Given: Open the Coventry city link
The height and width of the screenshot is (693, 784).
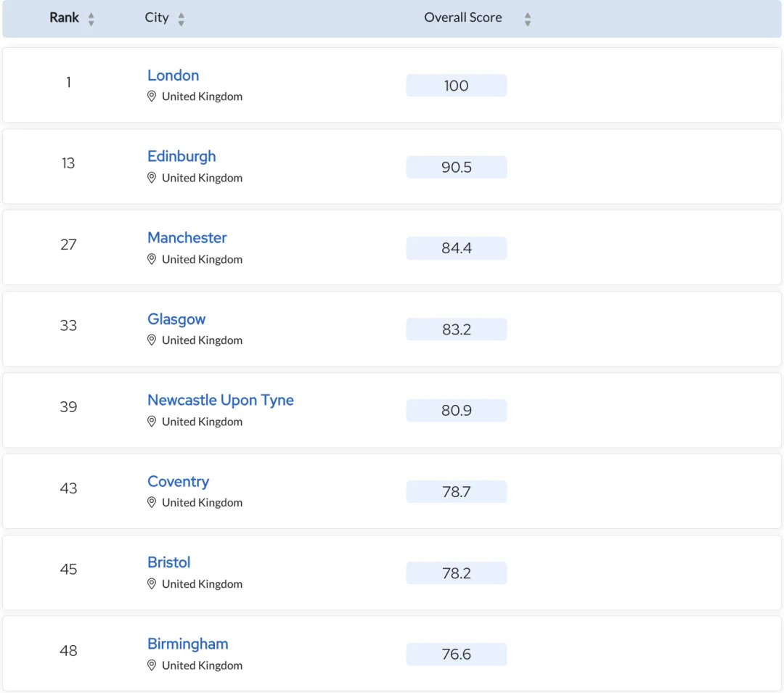Looking at the screenshot, I should point(178,482).
